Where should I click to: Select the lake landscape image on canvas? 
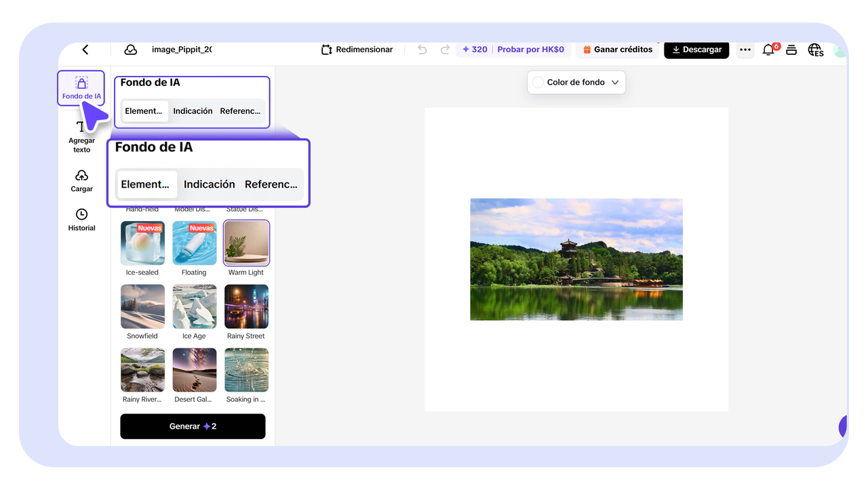pos(576,259)
